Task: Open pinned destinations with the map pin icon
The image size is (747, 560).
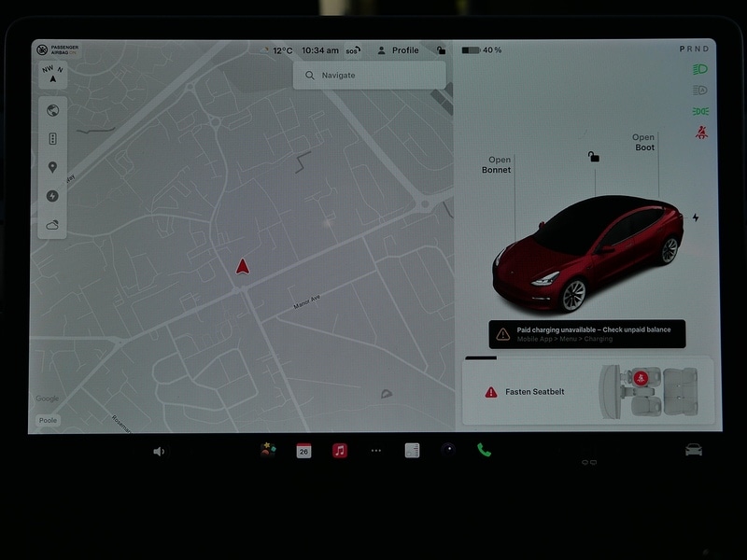Action: tap(53, 168)
